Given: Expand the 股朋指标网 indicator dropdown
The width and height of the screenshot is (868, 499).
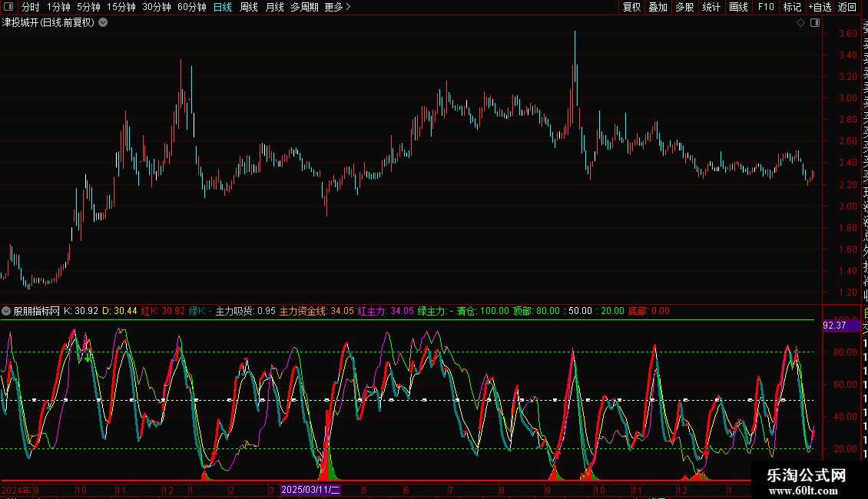Looking at the screenshot, I should pos(7,311).
